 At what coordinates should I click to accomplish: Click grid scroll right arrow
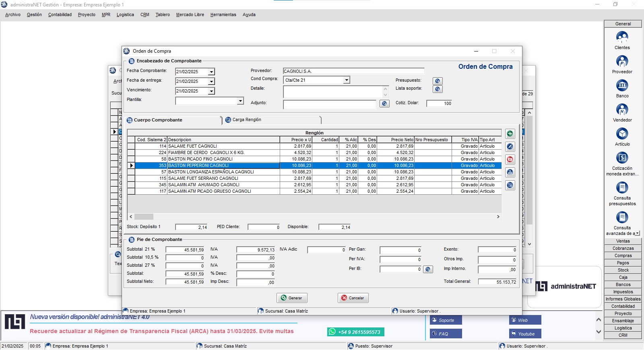498,216
